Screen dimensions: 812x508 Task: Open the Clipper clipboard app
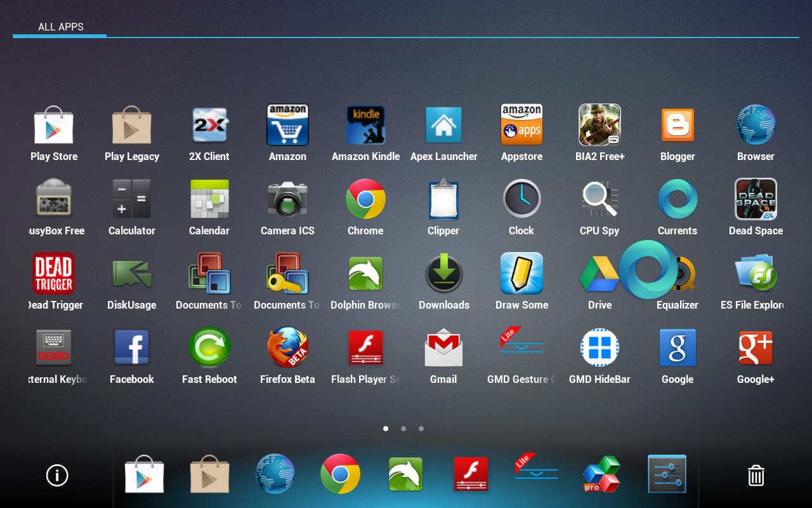tap(443, 199)
